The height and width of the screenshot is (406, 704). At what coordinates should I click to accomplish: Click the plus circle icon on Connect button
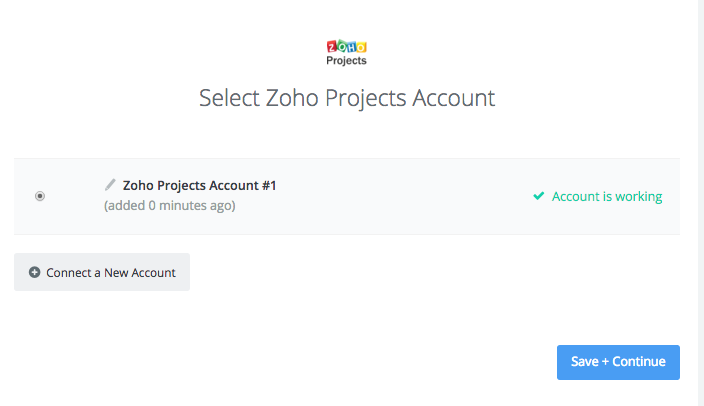(35, 272)
